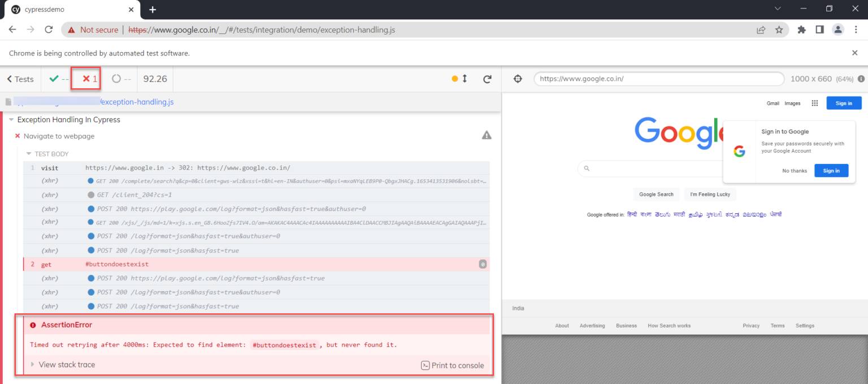Click the viewport info circle icon

862,79
